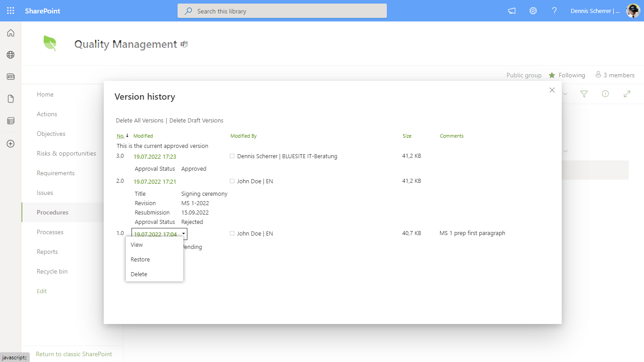644x362 pixels.
Task: Sort by the No. column header
Action: [120, 136]
